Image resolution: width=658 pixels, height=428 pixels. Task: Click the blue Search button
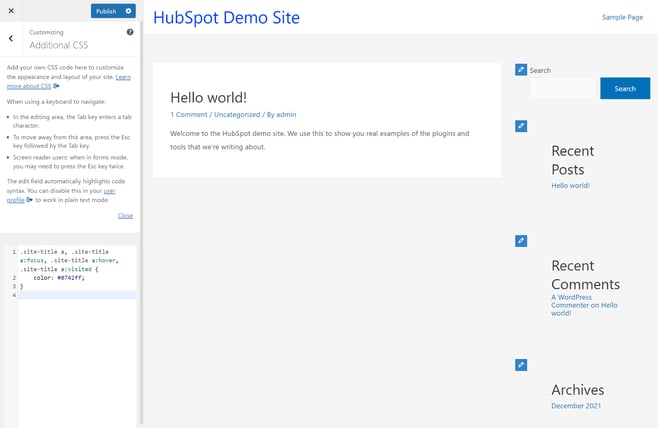point(625,89)
